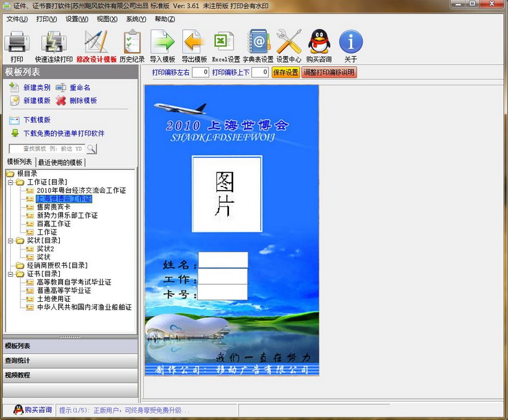
Task: Select 售房贵宾卡 template
Action: coord(54,207)
